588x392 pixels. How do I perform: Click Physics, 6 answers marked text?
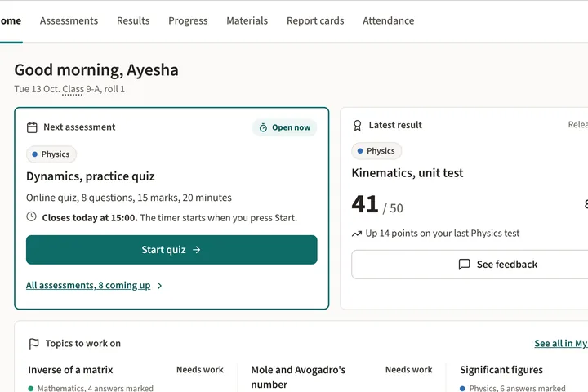[517, 388]
